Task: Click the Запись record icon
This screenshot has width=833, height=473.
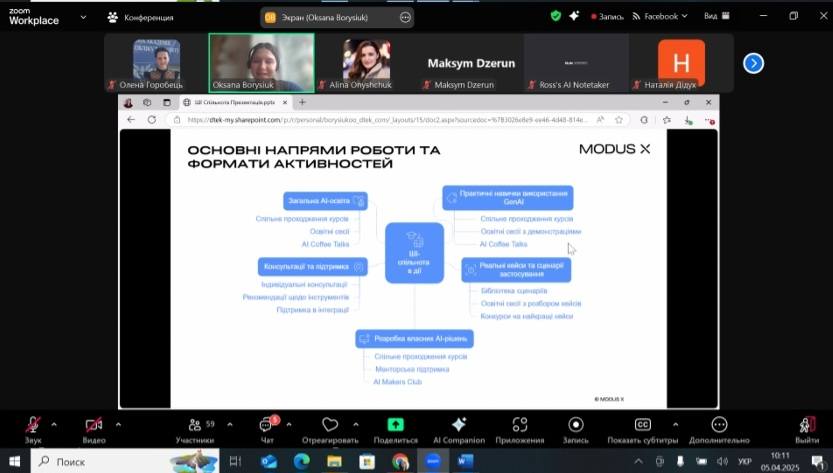Action: [575, 425]
